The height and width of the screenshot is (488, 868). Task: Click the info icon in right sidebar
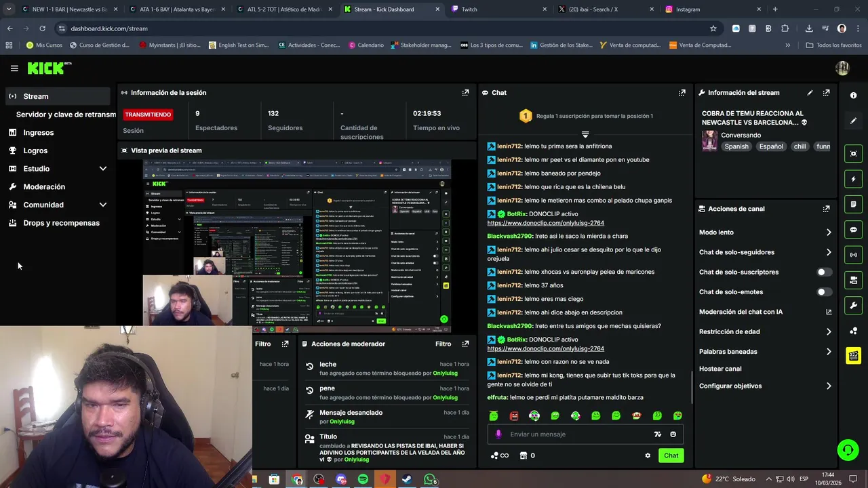[853, 96]
